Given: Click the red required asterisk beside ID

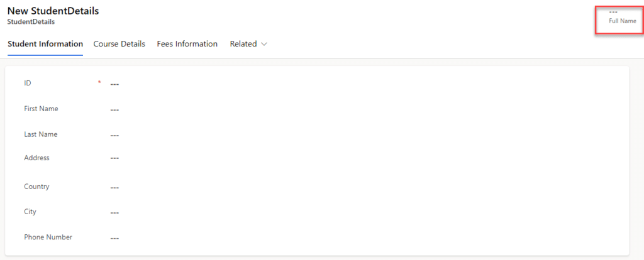Looking at the screenshot, I should [x=99, y=83].
